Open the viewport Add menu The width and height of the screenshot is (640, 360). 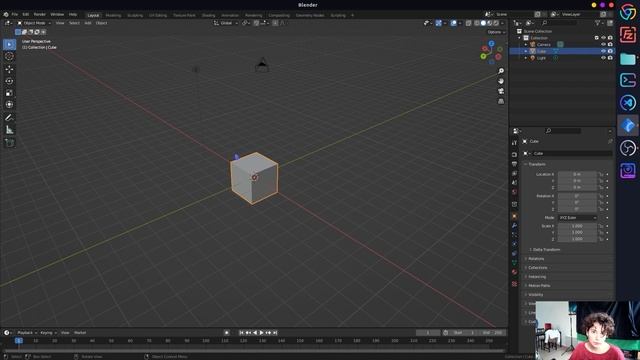pyautogui.click(x=88, y=23)
